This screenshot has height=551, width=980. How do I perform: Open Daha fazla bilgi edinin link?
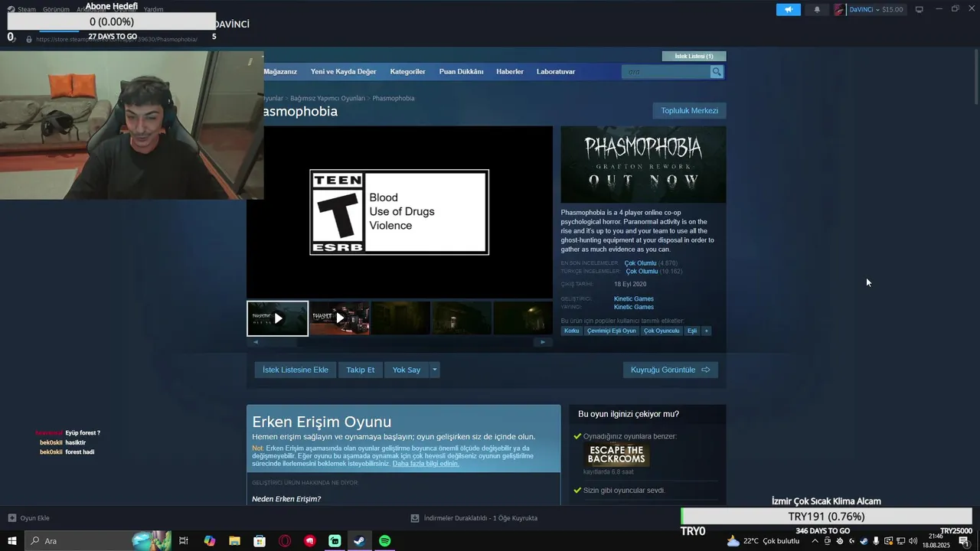click(x=426, y=464)
